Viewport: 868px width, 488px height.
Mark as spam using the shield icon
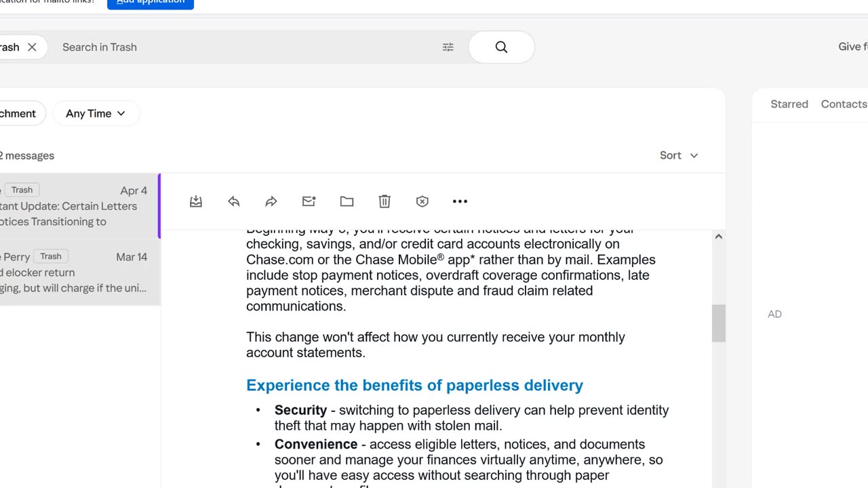coord(422,201)
